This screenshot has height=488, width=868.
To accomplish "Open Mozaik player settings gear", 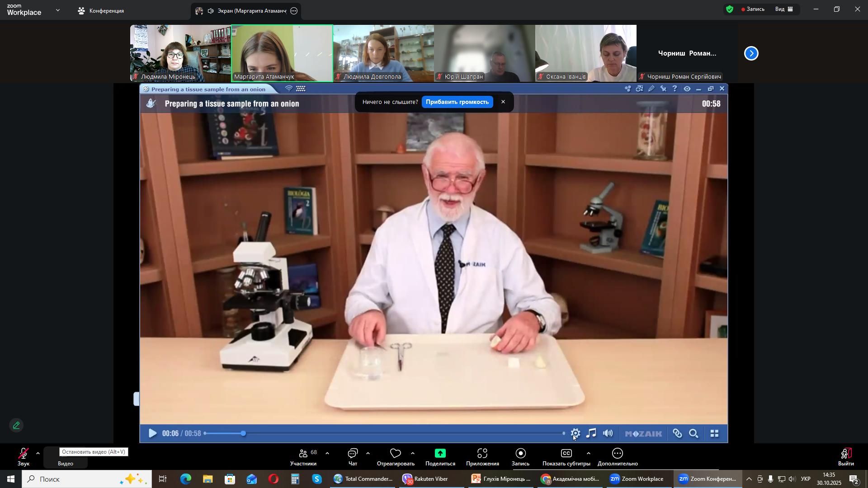I will click(576, 434).
